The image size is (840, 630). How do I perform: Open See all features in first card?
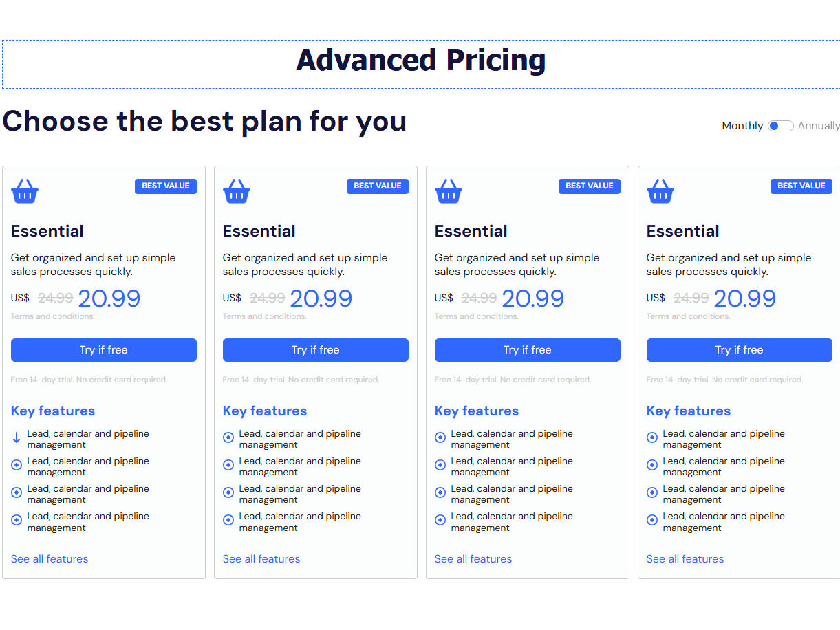click(x=50, y=559)
